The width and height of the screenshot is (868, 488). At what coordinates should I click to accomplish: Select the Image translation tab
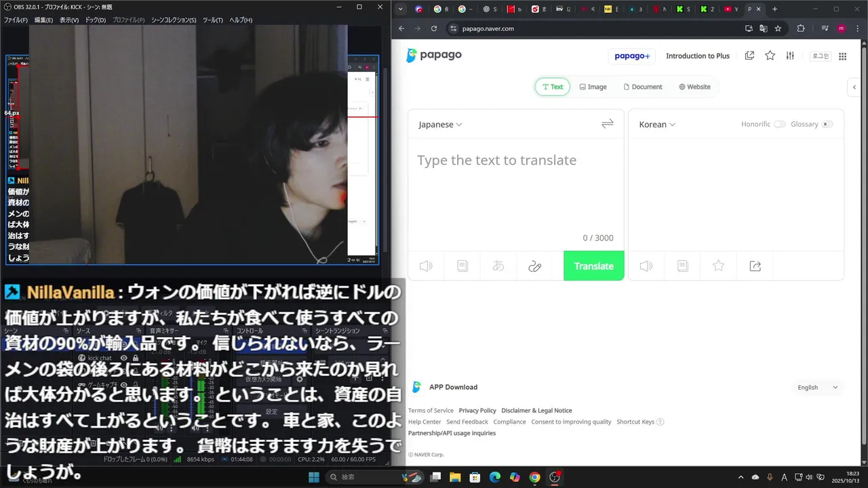click(593, 87)
